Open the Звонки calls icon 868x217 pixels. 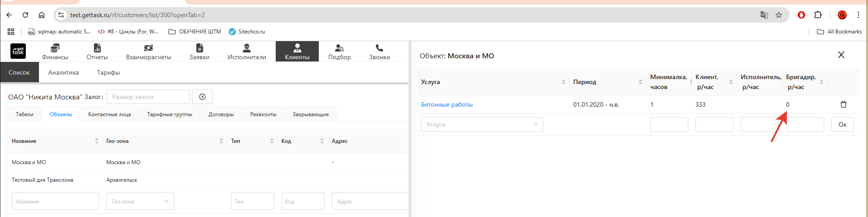click(x=379, y=48)
